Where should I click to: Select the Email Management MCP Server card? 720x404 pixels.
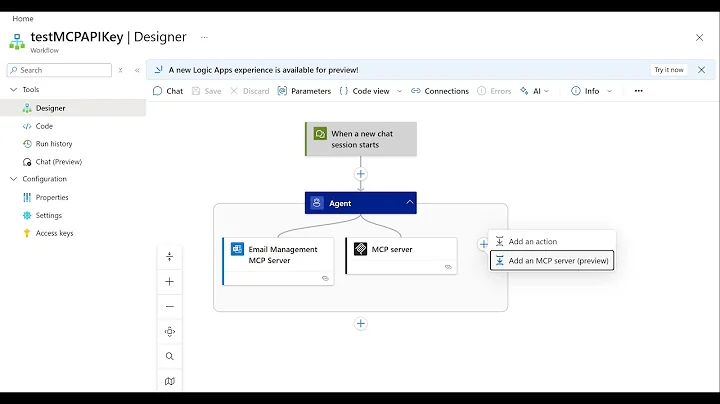coord(278,261)
